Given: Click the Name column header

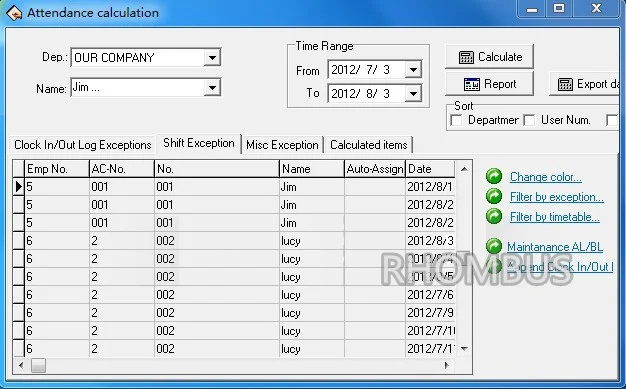Looking at the screenshot, I should click(312, 169).
